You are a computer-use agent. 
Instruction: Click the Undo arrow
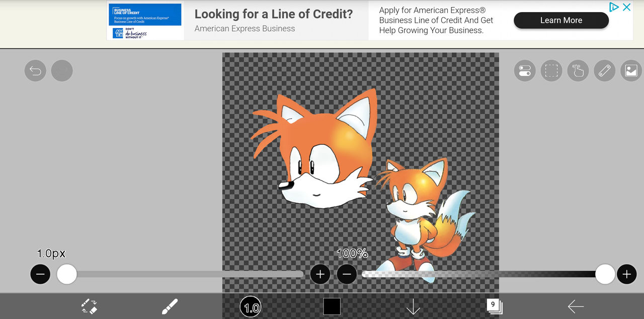pyautogui.click(x=35, y=70)
